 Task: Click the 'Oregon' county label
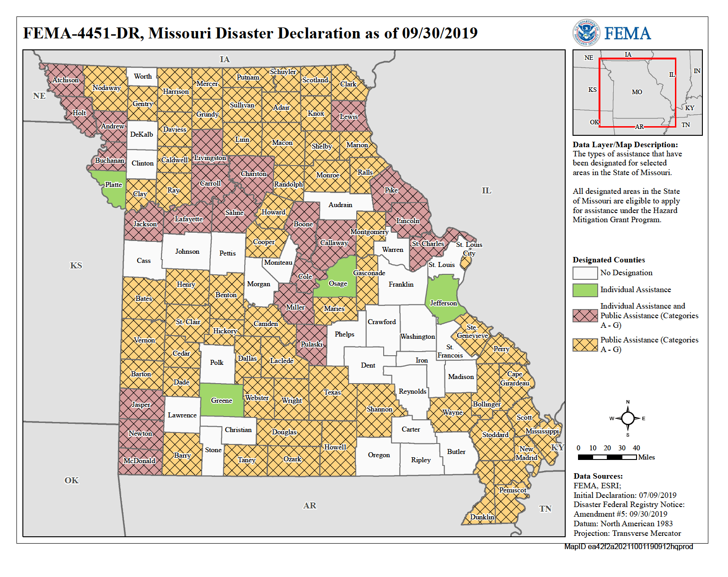[x=379, y=455]
